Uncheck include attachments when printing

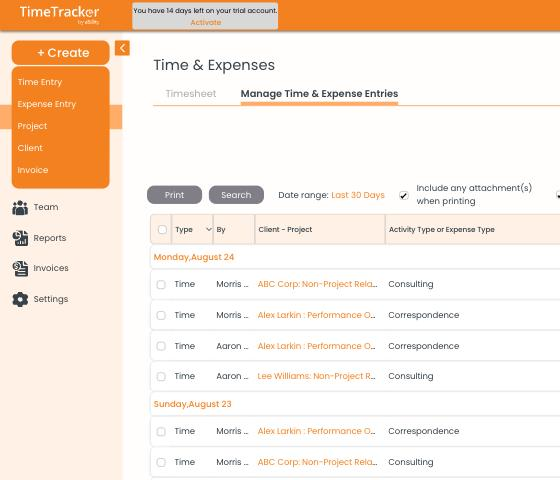pyautogui.click(x=404, y=195)
